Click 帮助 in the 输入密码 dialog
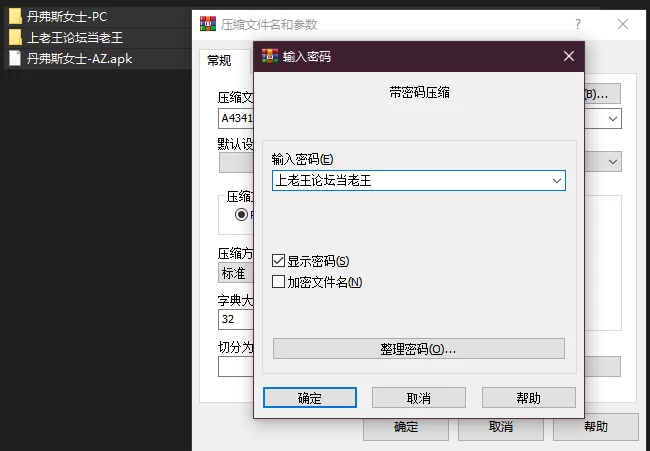Viewport: 650px width, 451px height. point(529,398)
